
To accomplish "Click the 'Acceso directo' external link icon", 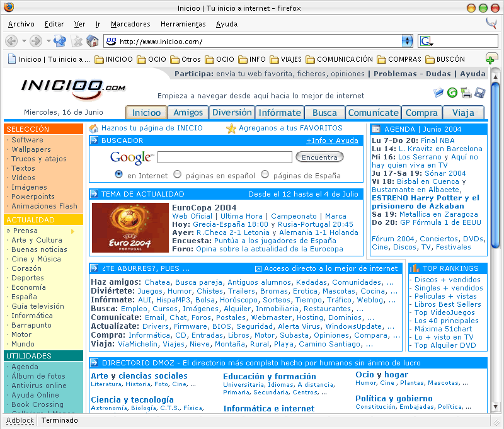I will pos(258,268).
